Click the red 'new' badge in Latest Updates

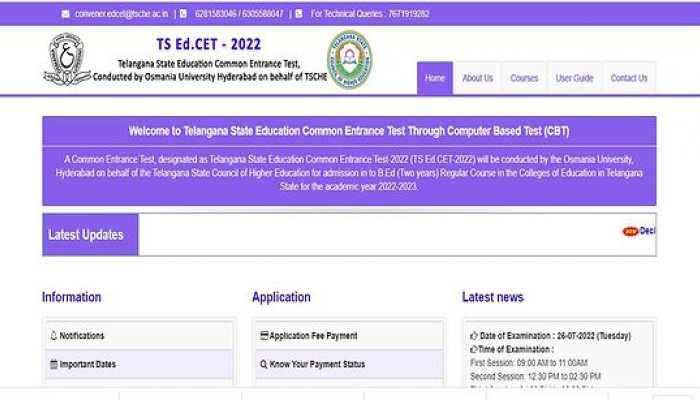coord(630,231)
